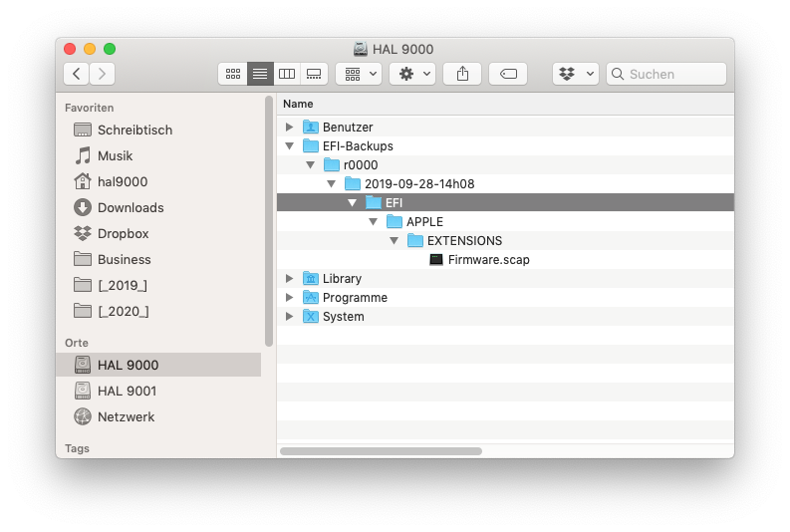Expand the System folder
The image size is (790, 532).
click(x=289, y=317)
